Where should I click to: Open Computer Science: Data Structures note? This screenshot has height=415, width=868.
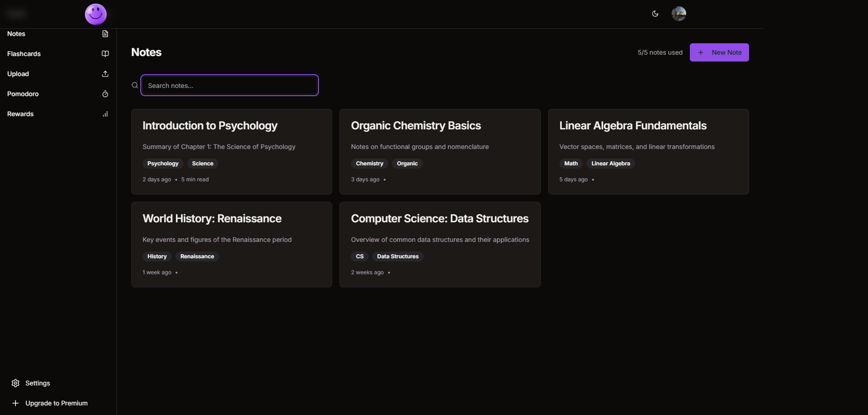[x=439, y=219]
